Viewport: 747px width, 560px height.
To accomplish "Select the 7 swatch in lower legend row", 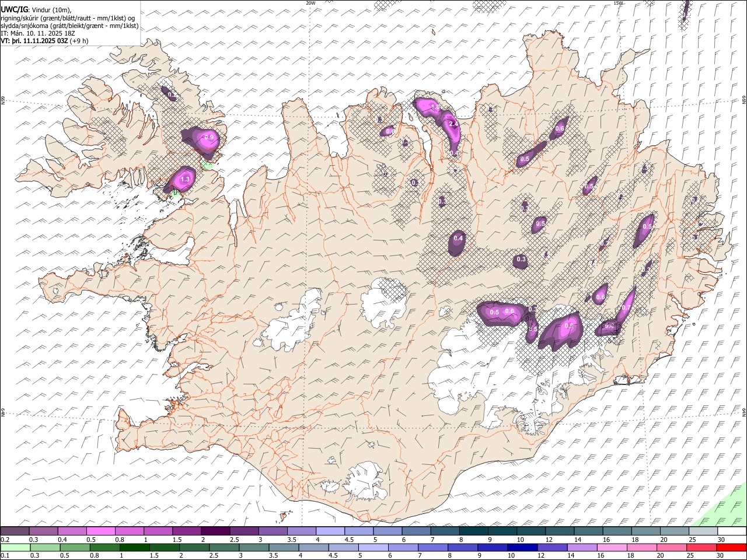I will pos(433,548).
